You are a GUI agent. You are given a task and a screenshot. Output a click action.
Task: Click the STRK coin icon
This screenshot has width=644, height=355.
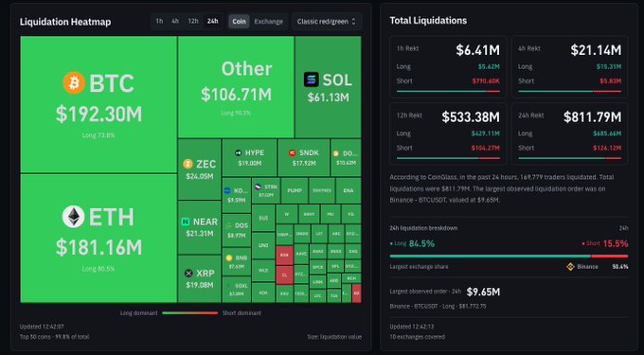click(x=258, y=186)
